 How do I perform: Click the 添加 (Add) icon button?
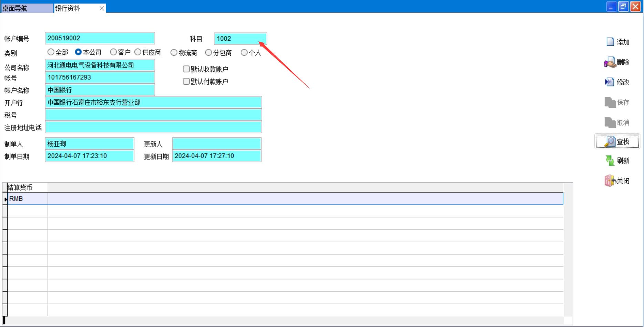pos(617,42)
